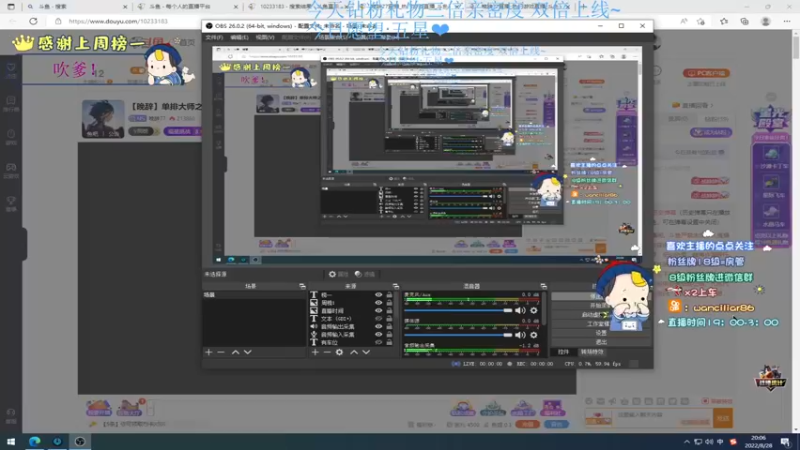800x450 pixels.
Task: Open the Sources dock panel options icon
Action: click(x=395, y=286)
